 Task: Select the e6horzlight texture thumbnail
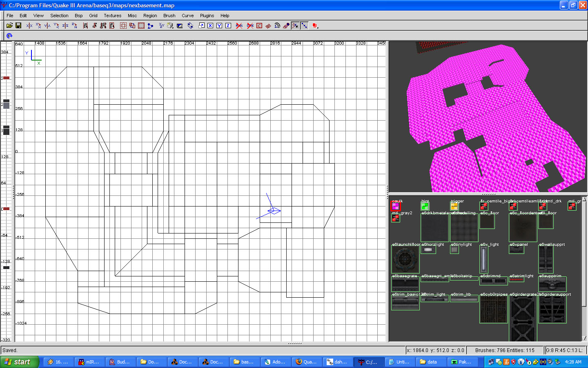click(428, 250)
